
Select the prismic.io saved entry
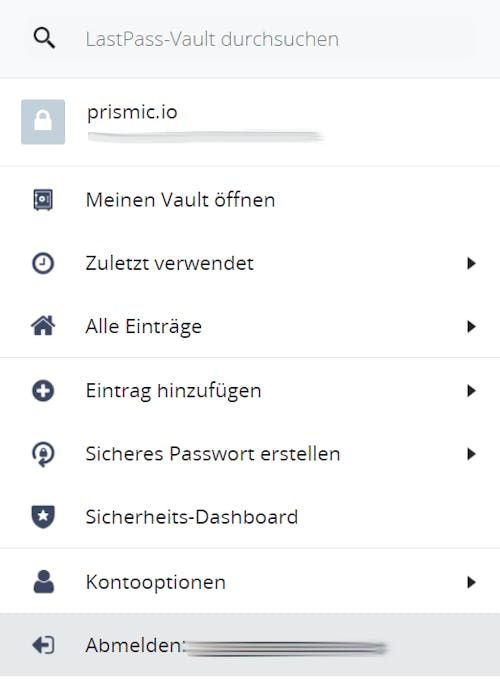tap(250, 122)
